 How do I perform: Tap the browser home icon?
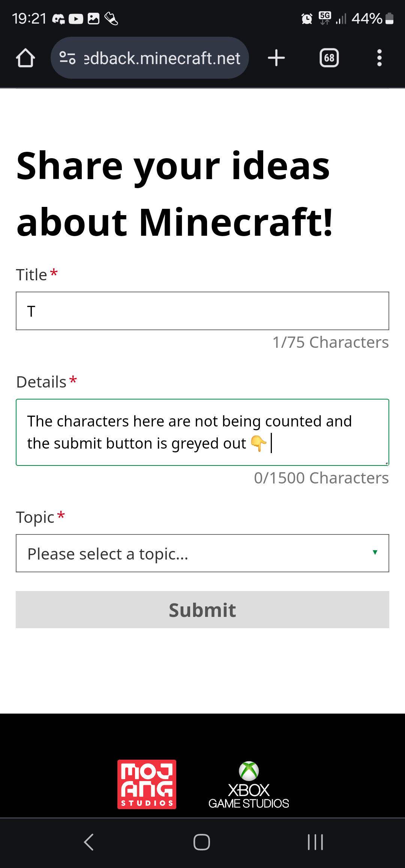(x=25, y=58)
